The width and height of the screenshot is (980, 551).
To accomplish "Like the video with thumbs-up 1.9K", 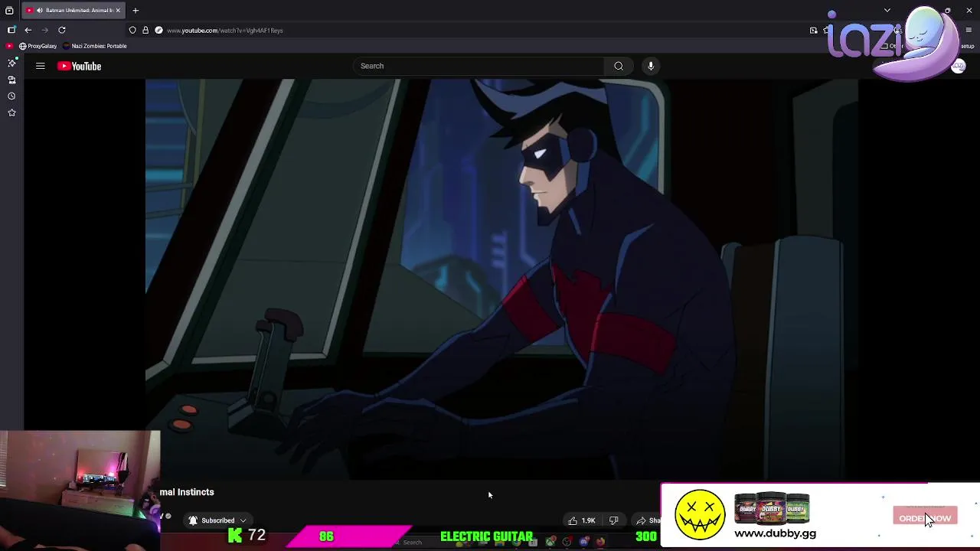I will 581,520.
